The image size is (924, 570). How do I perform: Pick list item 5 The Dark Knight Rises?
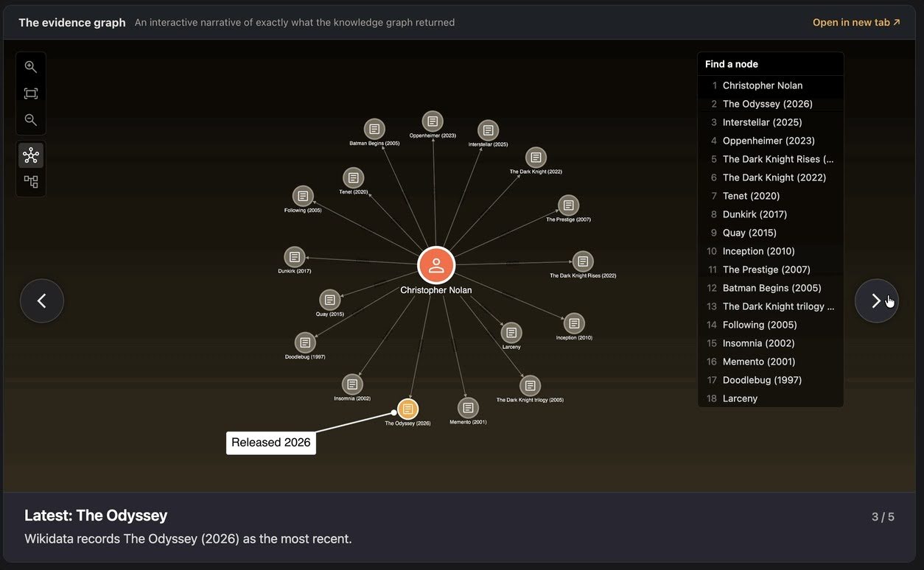(x=771, y=159)
